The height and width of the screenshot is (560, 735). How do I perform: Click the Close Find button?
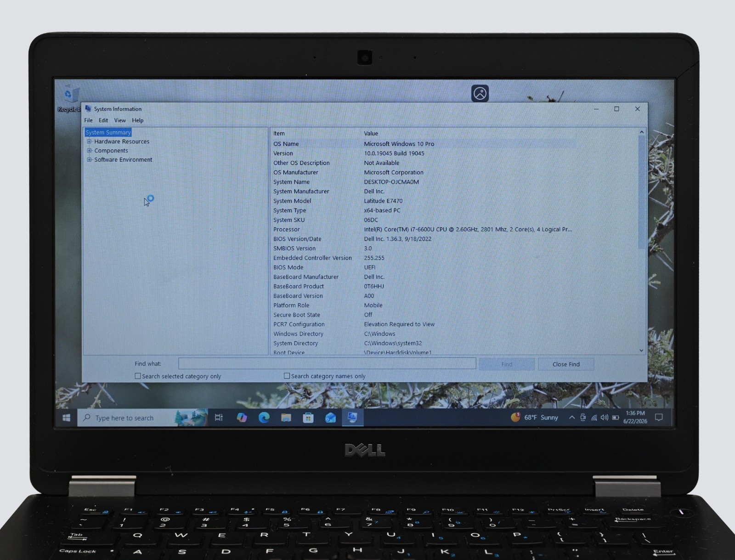(x=566, y=364)
